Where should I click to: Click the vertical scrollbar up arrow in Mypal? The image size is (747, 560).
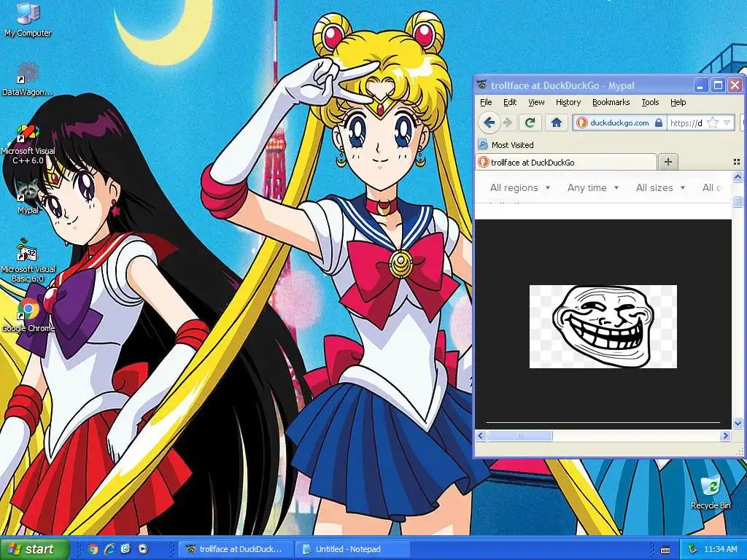(738, 178)
